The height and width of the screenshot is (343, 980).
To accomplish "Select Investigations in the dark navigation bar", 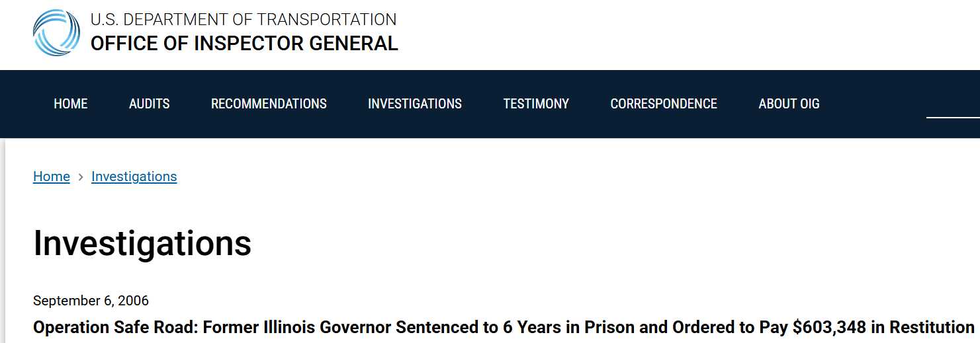I will click(415, 104).
